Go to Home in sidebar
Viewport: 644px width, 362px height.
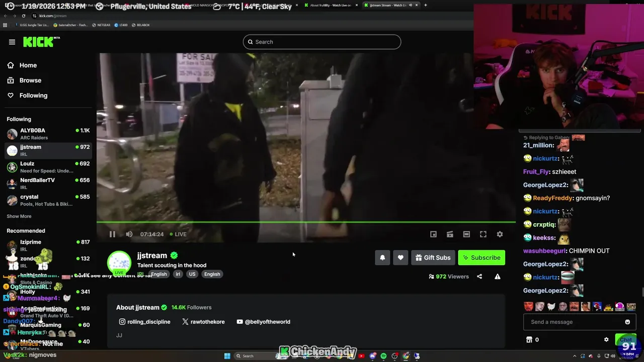click(22, 65)
